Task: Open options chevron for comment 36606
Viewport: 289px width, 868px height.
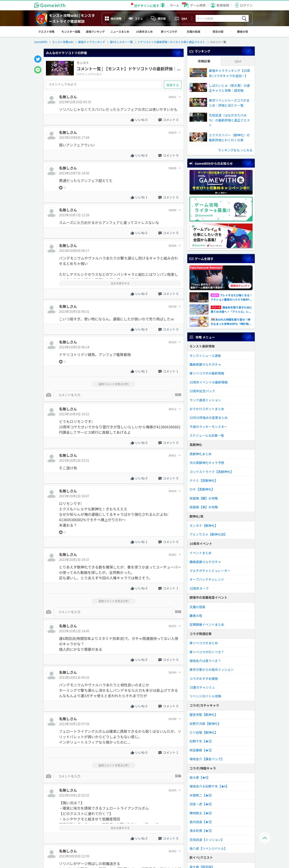Action: (180, 210)
